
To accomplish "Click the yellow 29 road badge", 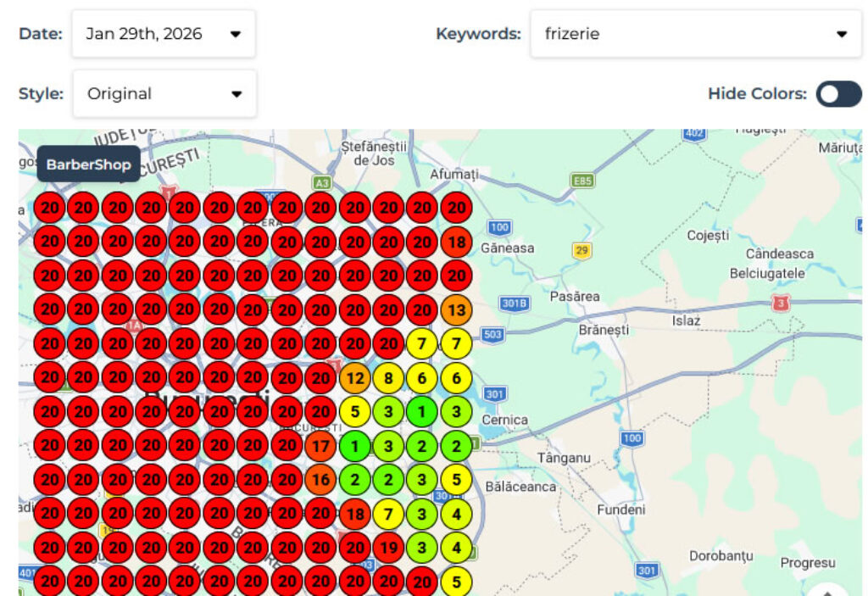I will point(581,249).
